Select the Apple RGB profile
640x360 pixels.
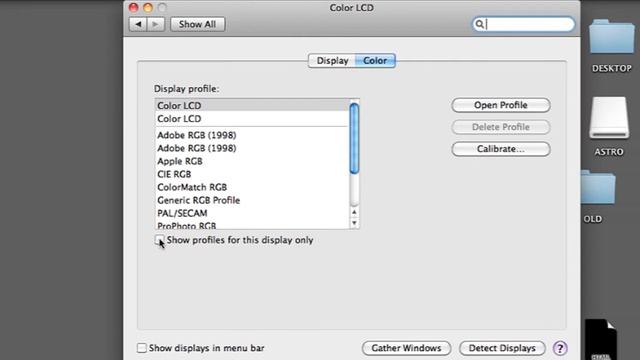click(x=252, y=161)
